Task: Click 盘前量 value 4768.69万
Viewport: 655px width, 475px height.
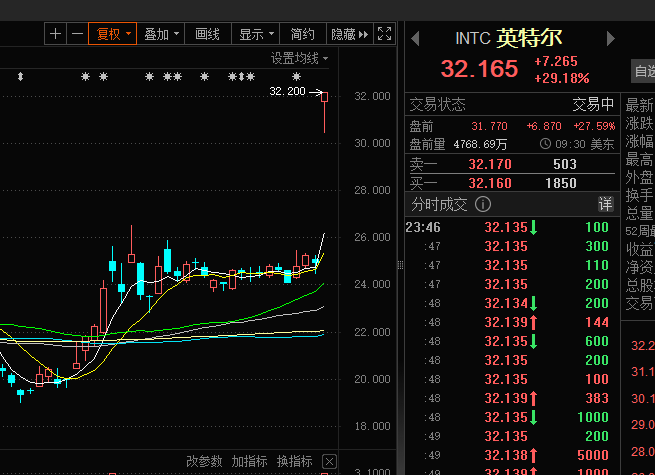Action: click(x=480, y=145)
